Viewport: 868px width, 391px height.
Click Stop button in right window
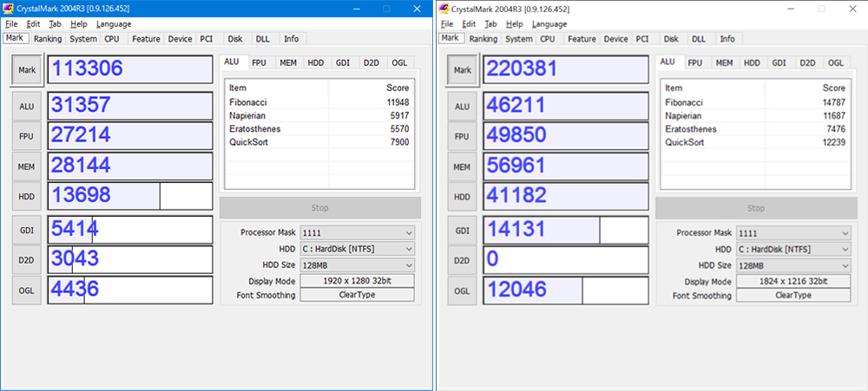coord(756,208)
